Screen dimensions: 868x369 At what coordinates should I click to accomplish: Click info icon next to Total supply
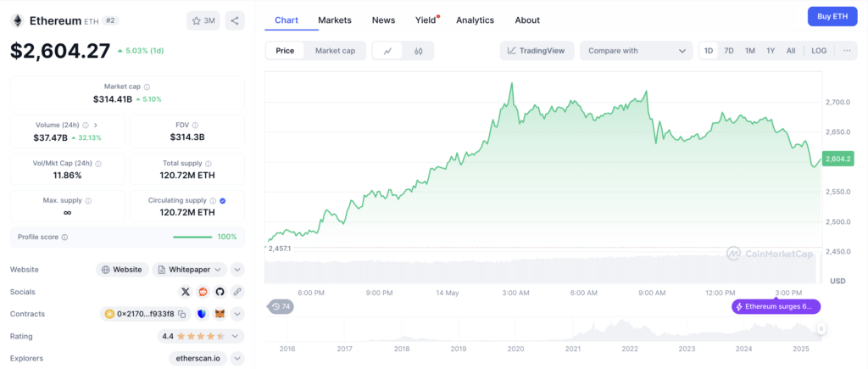[209, 164]
